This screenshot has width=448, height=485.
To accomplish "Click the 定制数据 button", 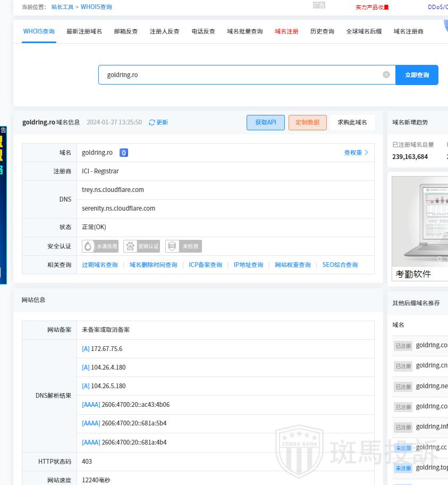I will (x=307, y=122).
